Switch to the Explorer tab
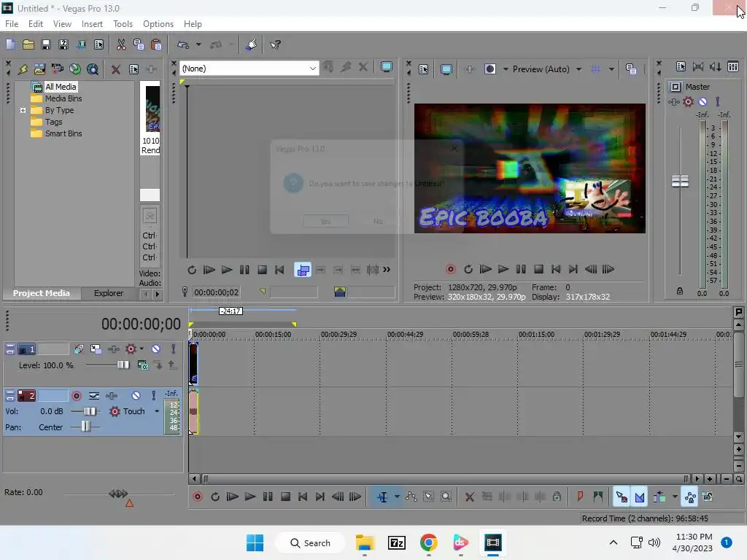This screenshot has width=747, height=560. 109,293
